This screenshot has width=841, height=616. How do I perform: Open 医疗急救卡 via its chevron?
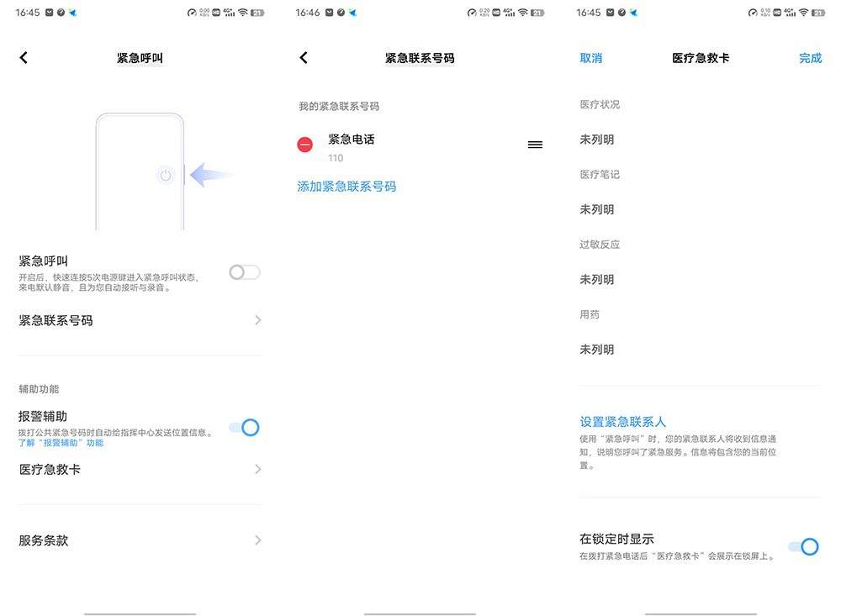258,469
